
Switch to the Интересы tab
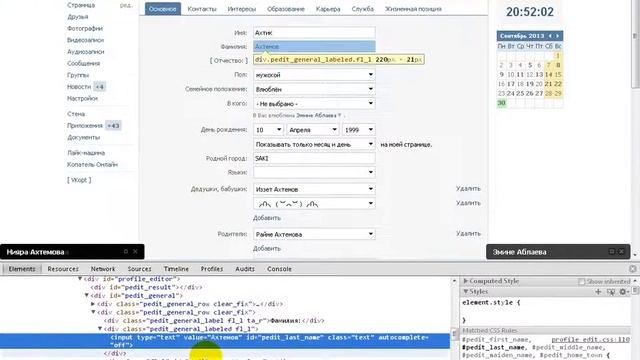pyautogui.click(x=242, y=9)
